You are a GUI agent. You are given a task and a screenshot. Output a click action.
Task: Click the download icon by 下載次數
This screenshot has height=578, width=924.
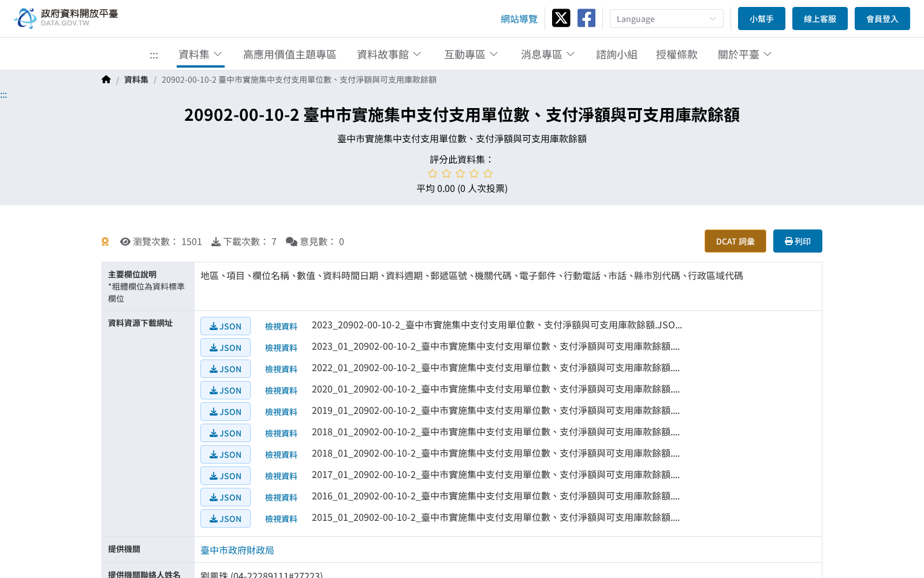point(216,242)
